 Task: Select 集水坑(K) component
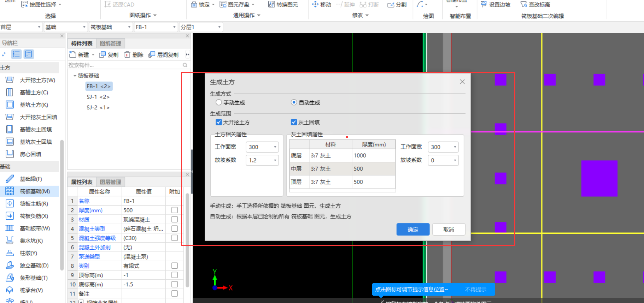click(x=31, y=241)
